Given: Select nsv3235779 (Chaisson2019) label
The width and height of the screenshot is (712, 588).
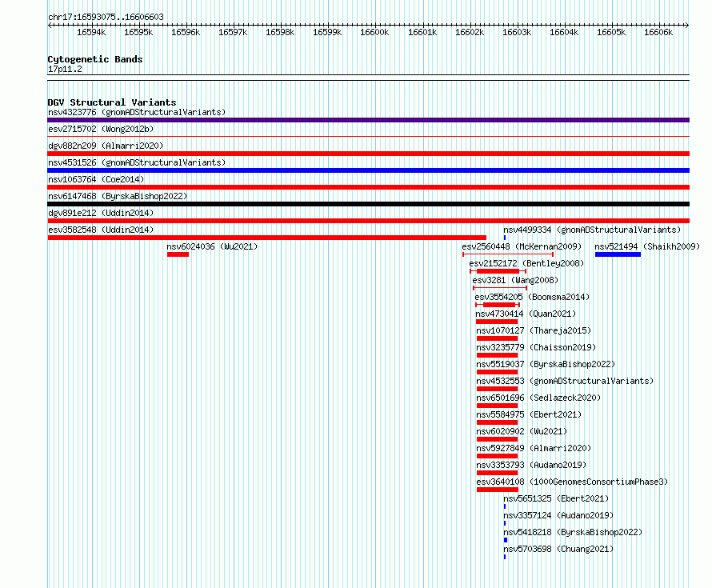Looking at the screenshot, I should pyautogui.click(x=536, y=347).
